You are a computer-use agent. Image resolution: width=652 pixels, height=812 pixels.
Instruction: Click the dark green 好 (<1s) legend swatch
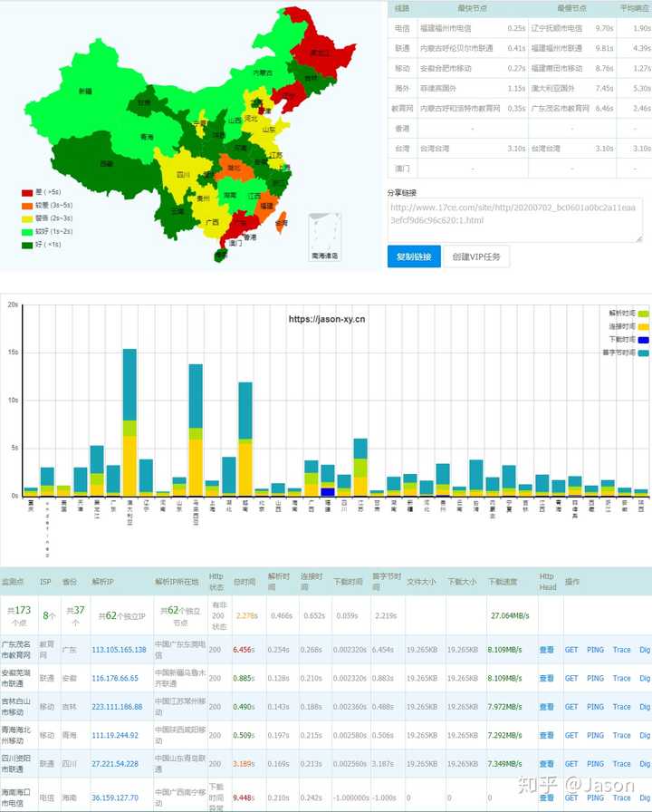pos(27,244)
